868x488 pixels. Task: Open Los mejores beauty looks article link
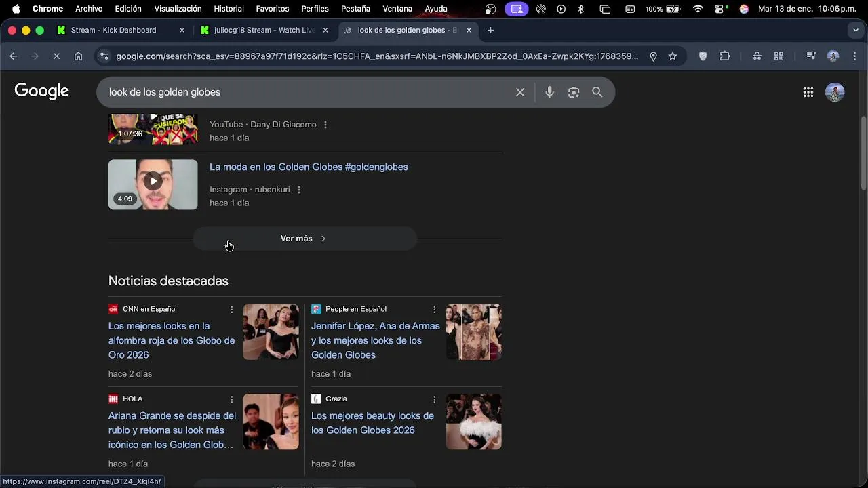coord(372,423)
